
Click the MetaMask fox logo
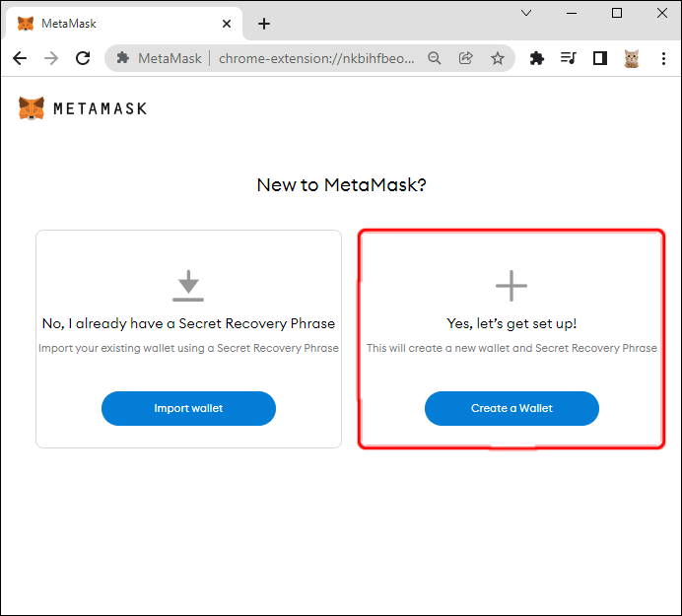(32, 108)
